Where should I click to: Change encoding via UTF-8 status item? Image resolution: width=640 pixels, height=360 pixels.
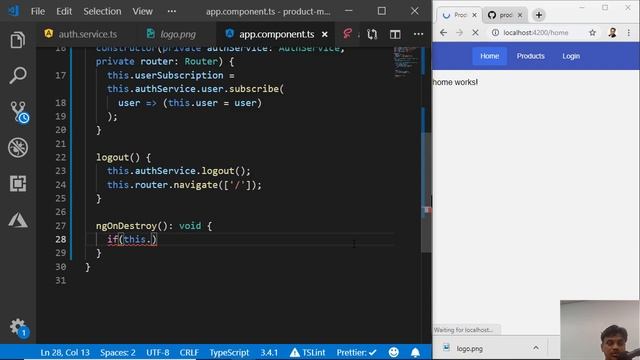pyautogui.click(x=158, y=352)
